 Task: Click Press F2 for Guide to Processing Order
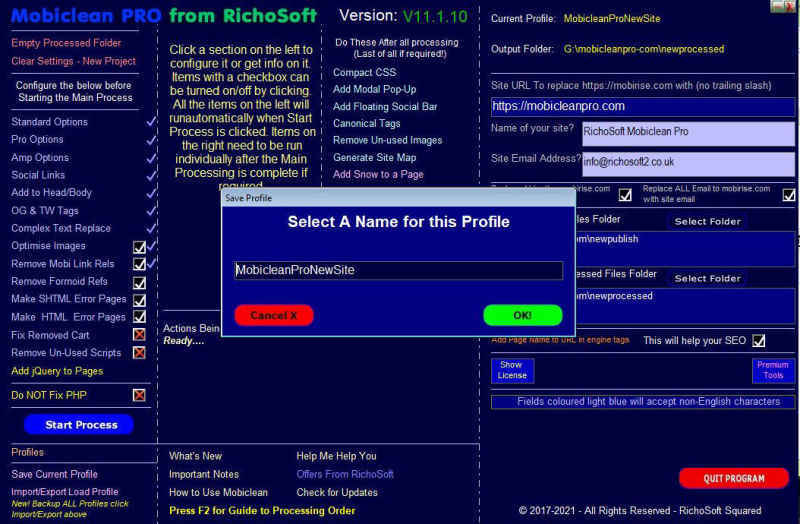[262, 511]
